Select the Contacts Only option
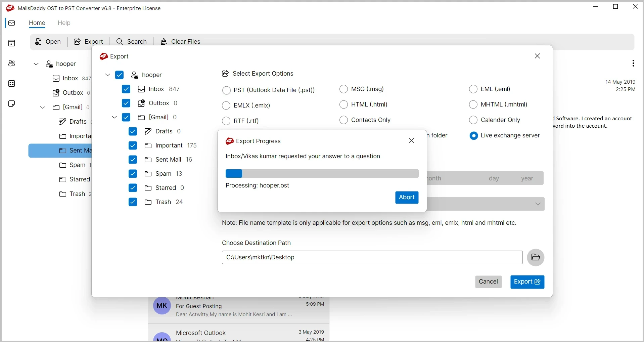This screenshot has height=342, width=644. [344, 120]
